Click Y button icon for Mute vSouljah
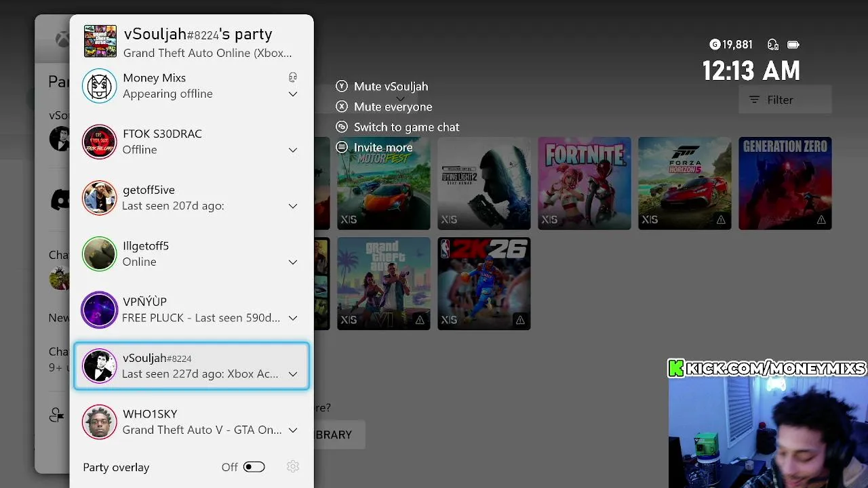The image size is (868, 488). pos(342,87)
